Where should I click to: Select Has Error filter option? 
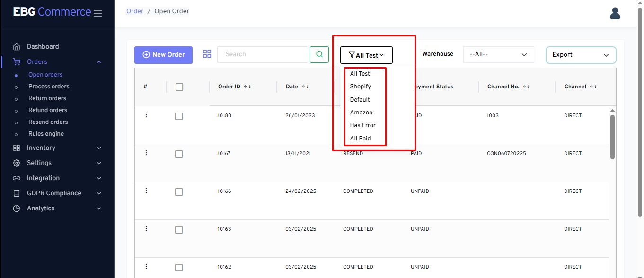[362, 125]
